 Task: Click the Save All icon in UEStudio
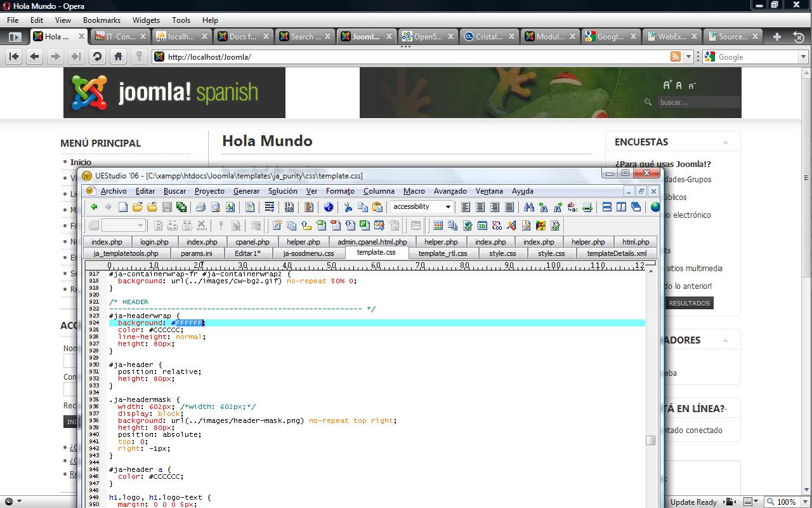pos(181,207)
